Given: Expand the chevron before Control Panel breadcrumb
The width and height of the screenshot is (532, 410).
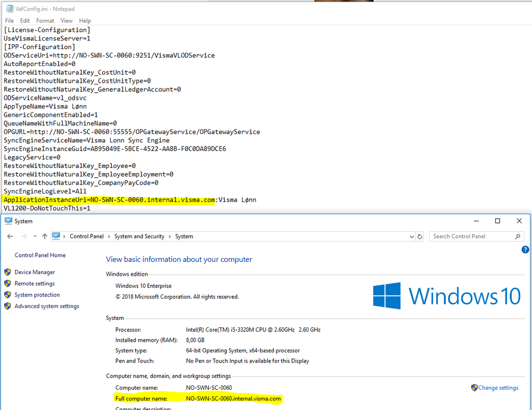Looking at the screenshot, I should point(64,236).
